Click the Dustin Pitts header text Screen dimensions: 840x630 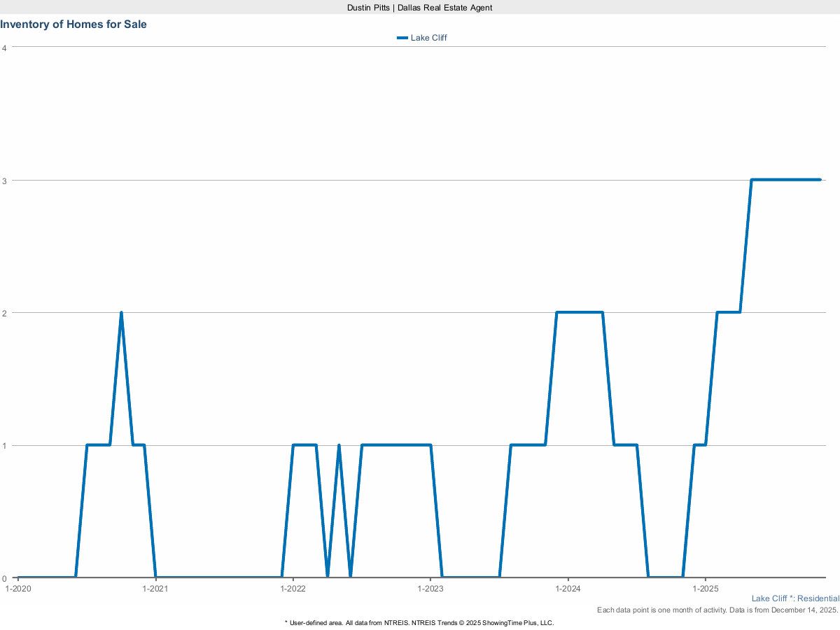coord(420,7)
